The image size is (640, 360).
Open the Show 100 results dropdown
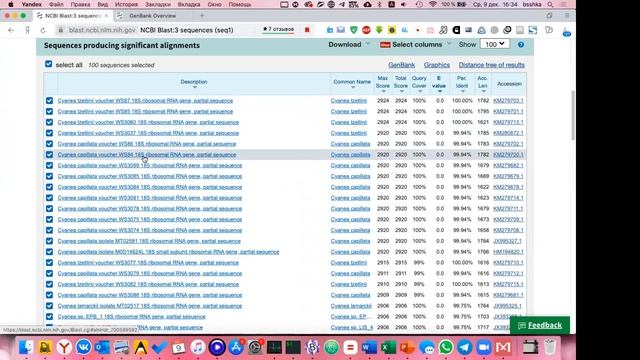tap(495, 44)
